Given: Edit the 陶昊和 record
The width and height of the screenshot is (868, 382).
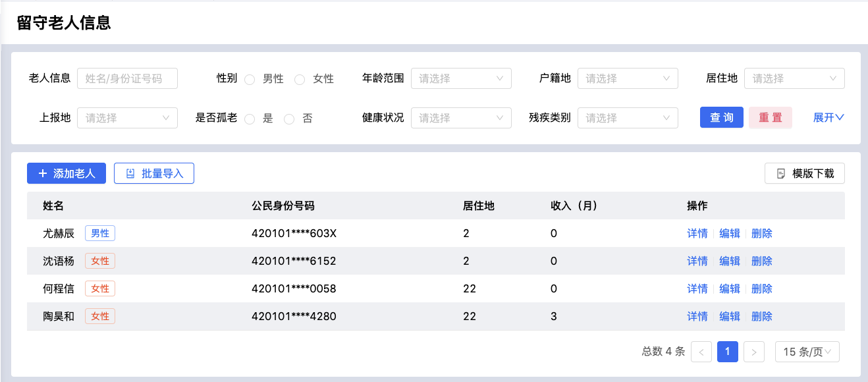Looking at the screenshot, I should pos(730,316).
